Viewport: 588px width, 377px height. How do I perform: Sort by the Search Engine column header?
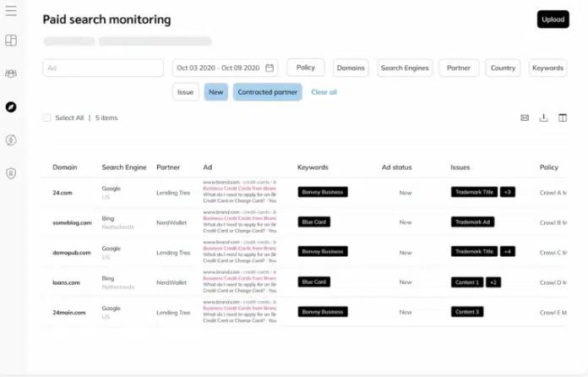coord(124,167)
